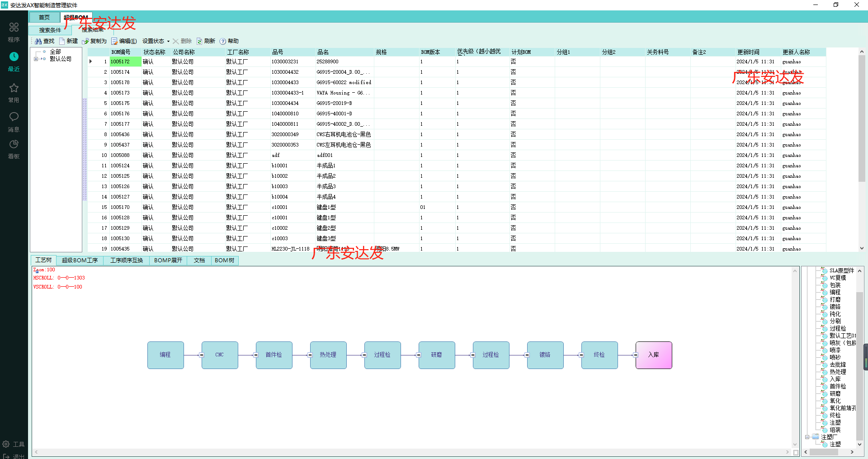Collapse the connector box before 入库 node
Viewport: 868px width, 459px height.
(x=636, y=355)
